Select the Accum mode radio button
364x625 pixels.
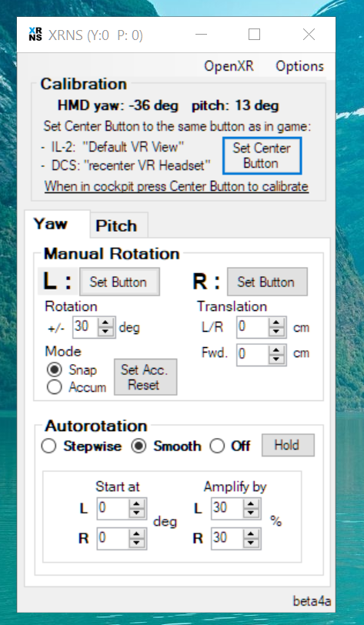[x=54, y=387]
